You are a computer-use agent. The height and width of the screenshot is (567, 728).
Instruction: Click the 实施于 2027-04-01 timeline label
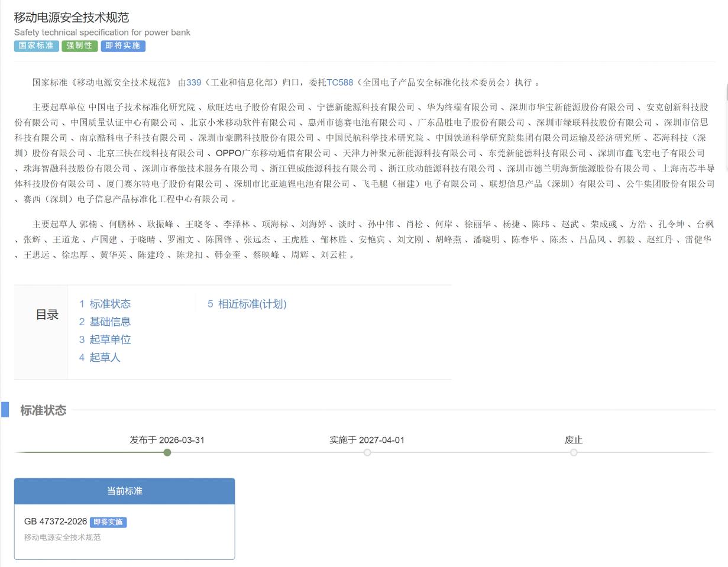point(367,440)
